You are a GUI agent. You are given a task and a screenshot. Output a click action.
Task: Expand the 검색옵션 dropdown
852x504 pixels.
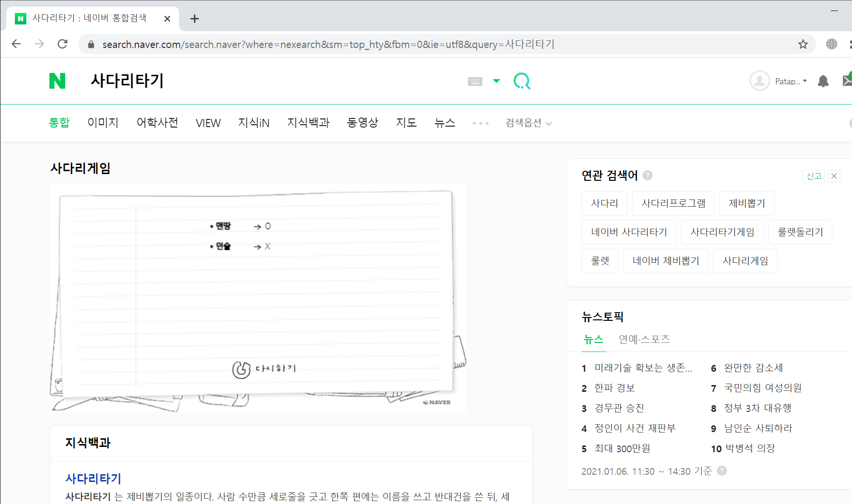tap(528, 123)
